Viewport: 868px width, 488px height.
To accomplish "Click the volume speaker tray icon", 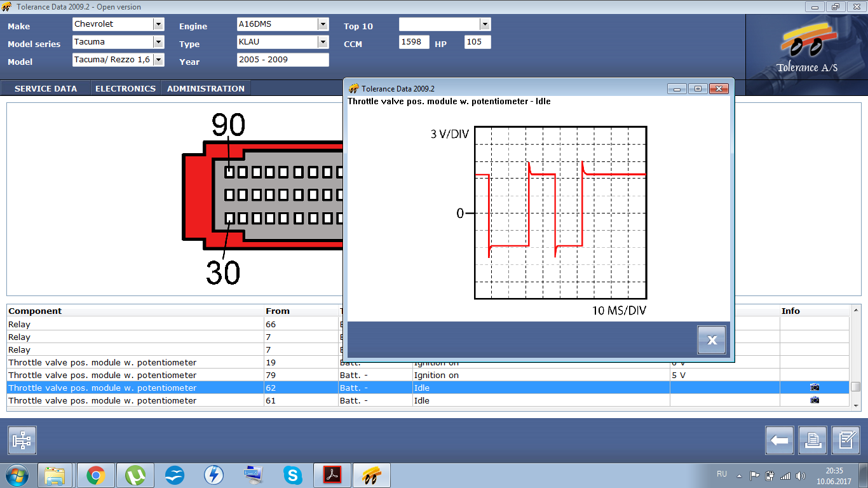I will 800,475.
